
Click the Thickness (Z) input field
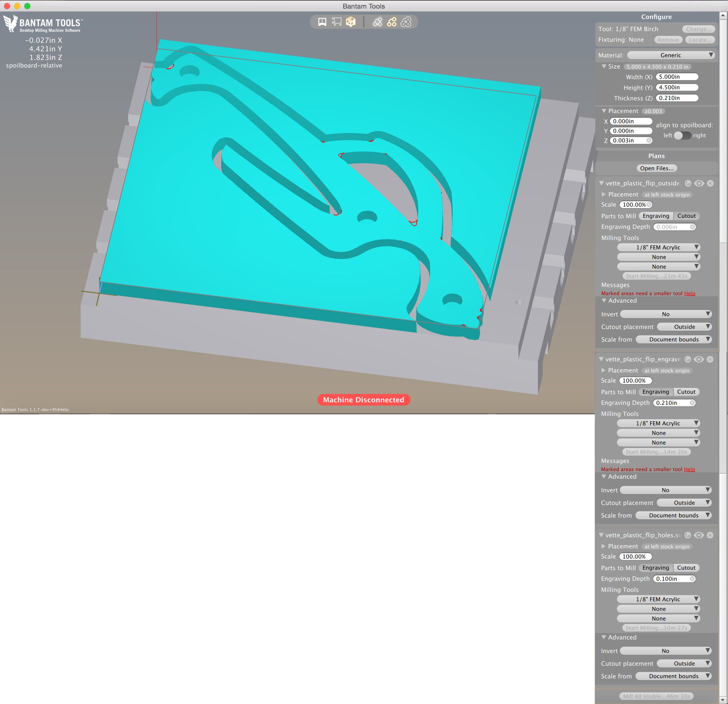[x=677, y=98]
